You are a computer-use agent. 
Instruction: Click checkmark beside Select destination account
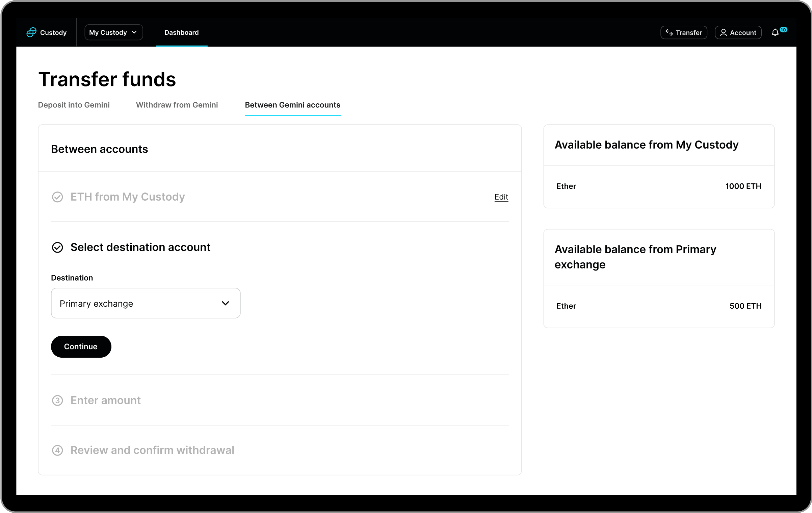pyautogui.click(x=57, y=248)
